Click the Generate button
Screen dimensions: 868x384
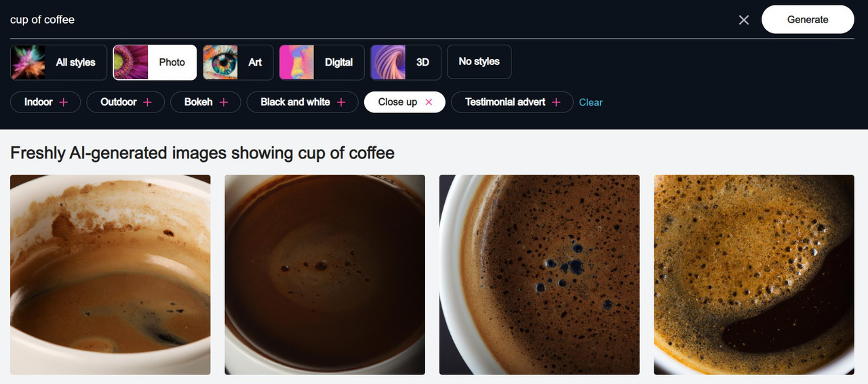point(808,20)
